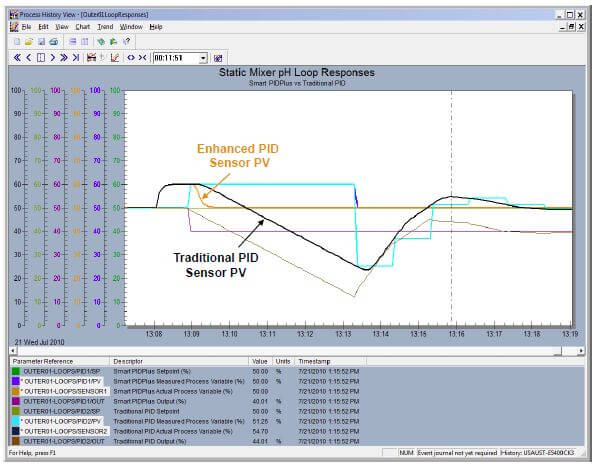This screenshot has width=598, height=468.
Task: Click the icon right of time span box
Action: click(218, 58)
